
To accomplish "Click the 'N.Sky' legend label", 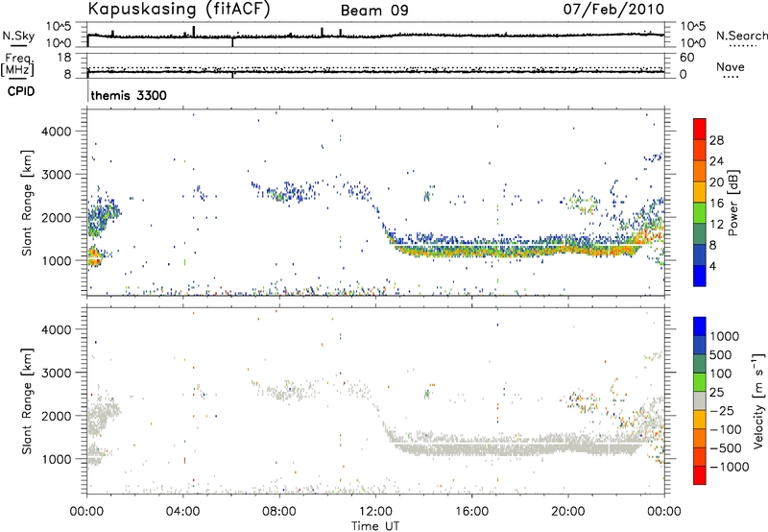I will coord(18,36).
